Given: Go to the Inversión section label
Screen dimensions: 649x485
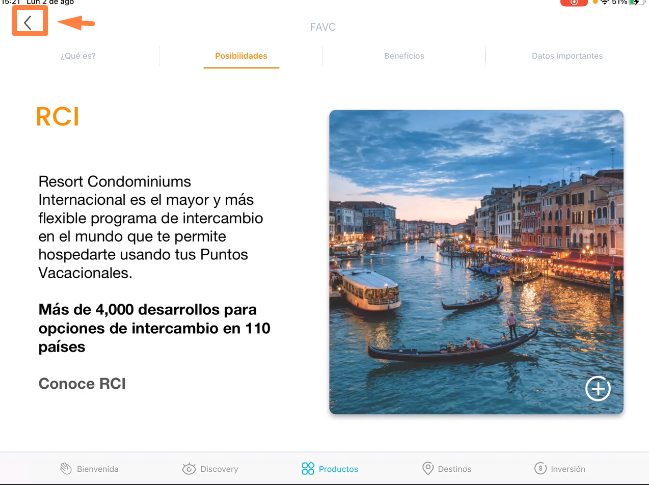Looking at the screenshot, I should tap(568, 469).
